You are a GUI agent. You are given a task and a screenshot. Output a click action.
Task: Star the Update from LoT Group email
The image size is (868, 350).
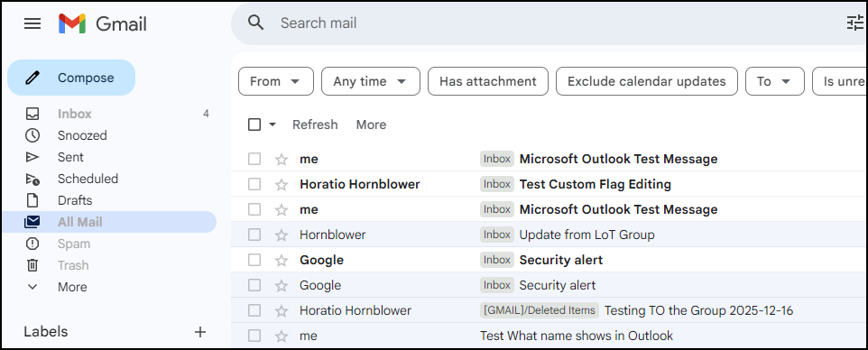coord(282,235)
